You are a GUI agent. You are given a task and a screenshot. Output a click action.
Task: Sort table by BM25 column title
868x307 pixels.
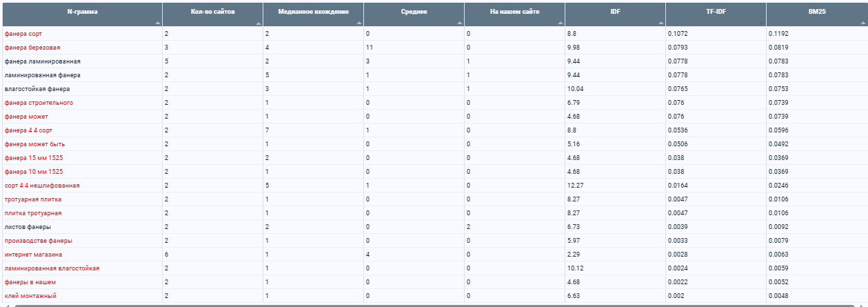tap(817, 12)
